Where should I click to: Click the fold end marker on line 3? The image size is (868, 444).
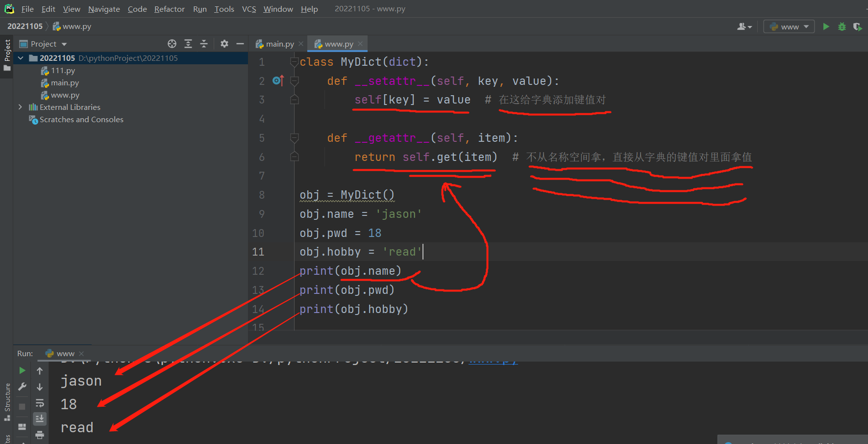click(x=295, y=100)
